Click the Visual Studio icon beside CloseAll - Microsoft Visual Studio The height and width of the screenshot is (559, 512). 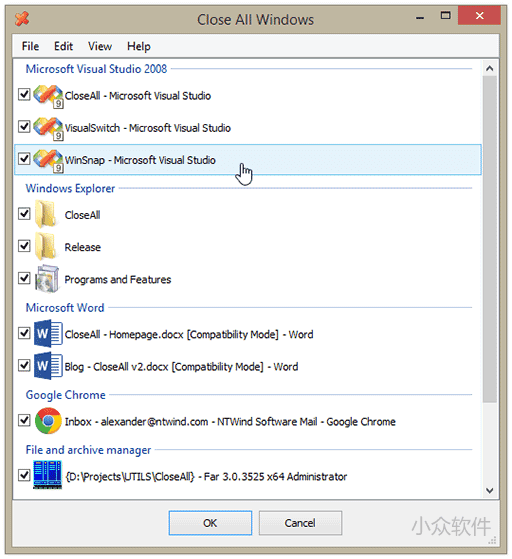48,96
